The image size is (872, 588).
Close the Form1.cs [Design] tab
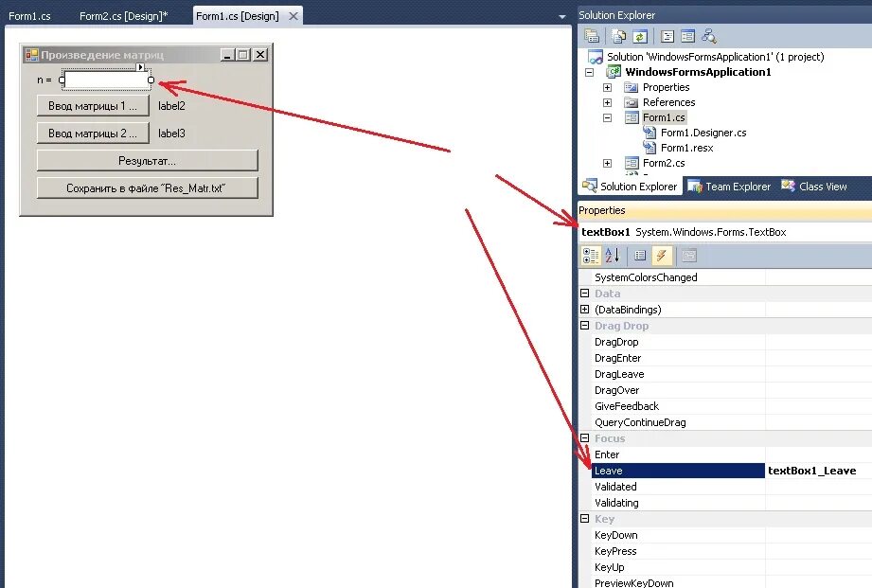click(294, 16)
